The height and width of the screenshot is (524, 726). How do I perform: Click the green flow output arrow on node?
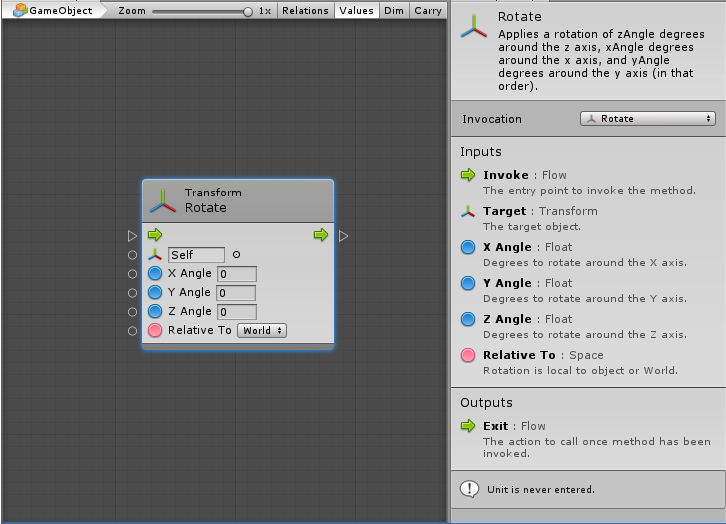click(321, 235)
